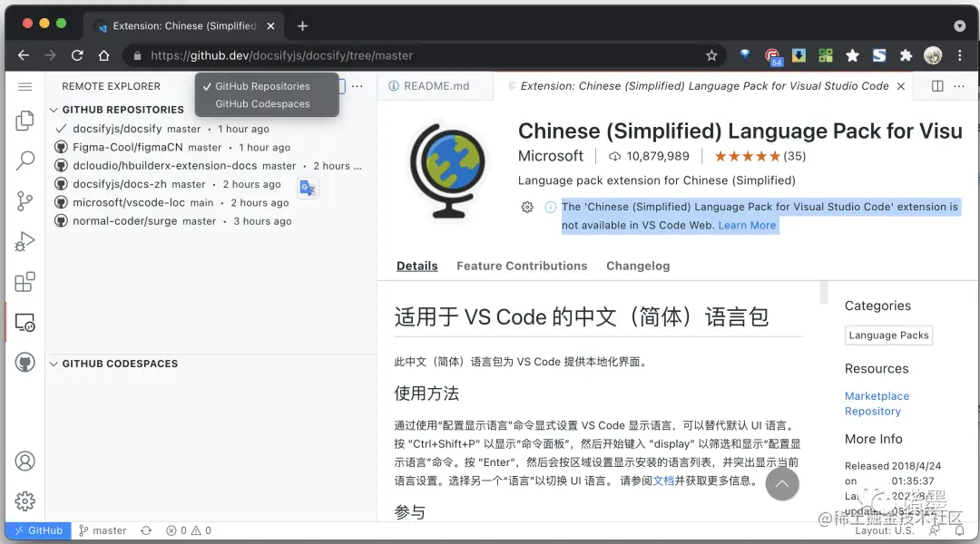Close the browser tab Extension: Chinese
The width and height of the screenshot is (980, 544).
pos(270,26)
